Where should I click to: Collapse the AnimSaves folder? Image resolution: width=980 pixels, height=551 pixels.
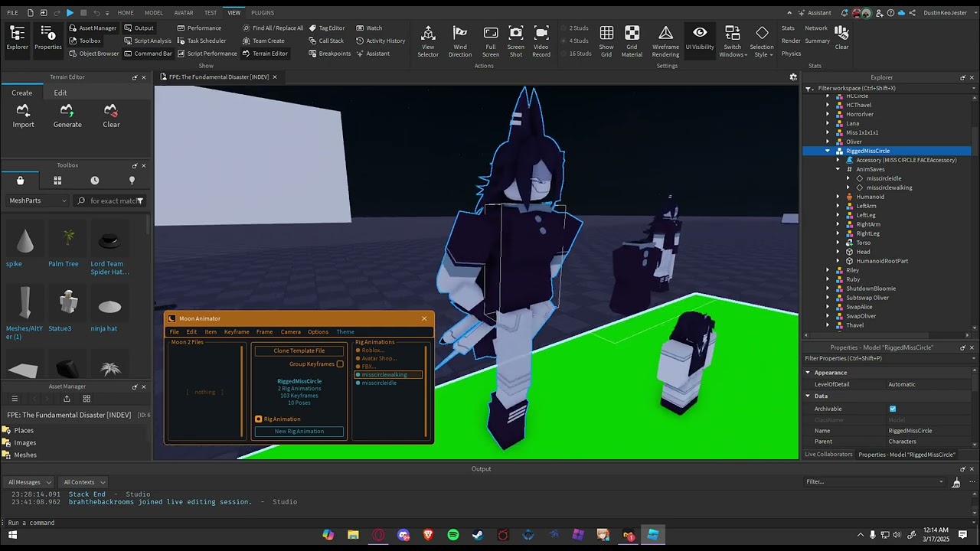(x=838, y=169)
